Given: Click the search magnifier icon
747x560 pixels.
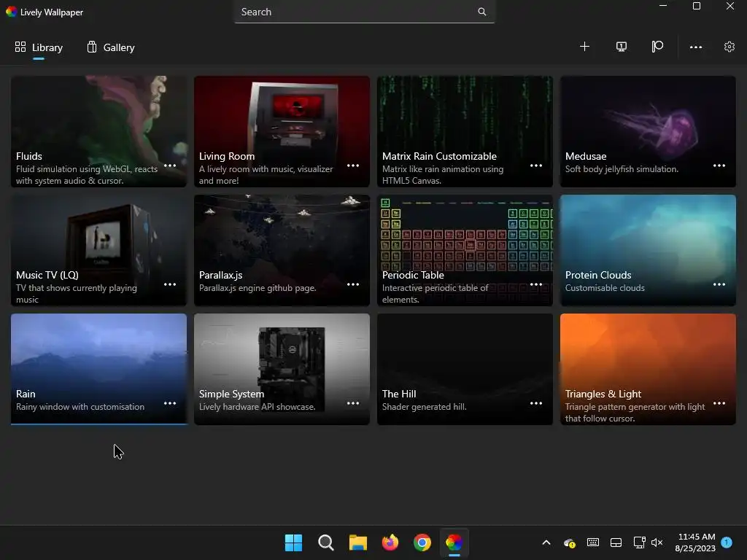Looking at the screenshot, I should point(482,12).
